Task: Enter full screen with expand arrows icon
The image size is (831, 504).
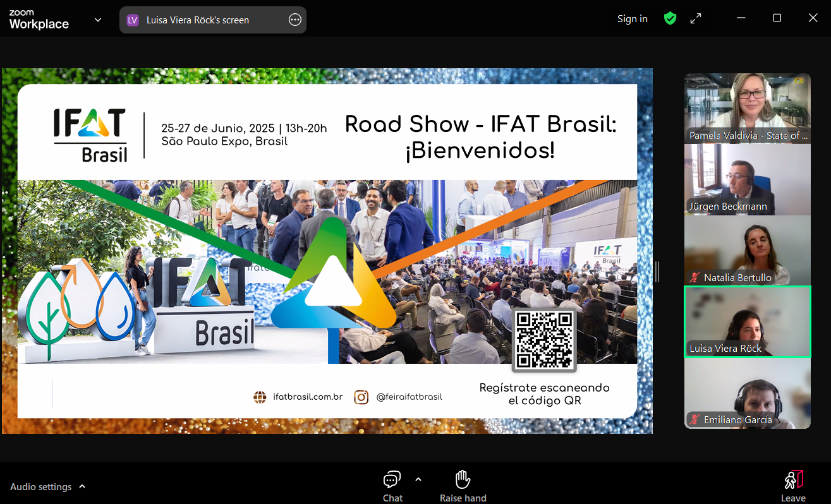Action: click(x=696, y=19)
